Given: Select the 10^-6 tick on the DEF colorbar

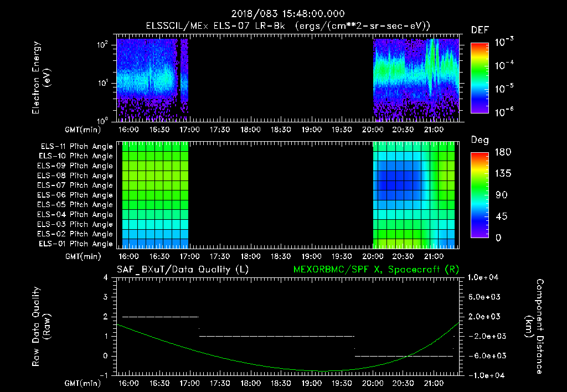Looking at the screenshot, I should pyautogui.click(x=504, y=112).
